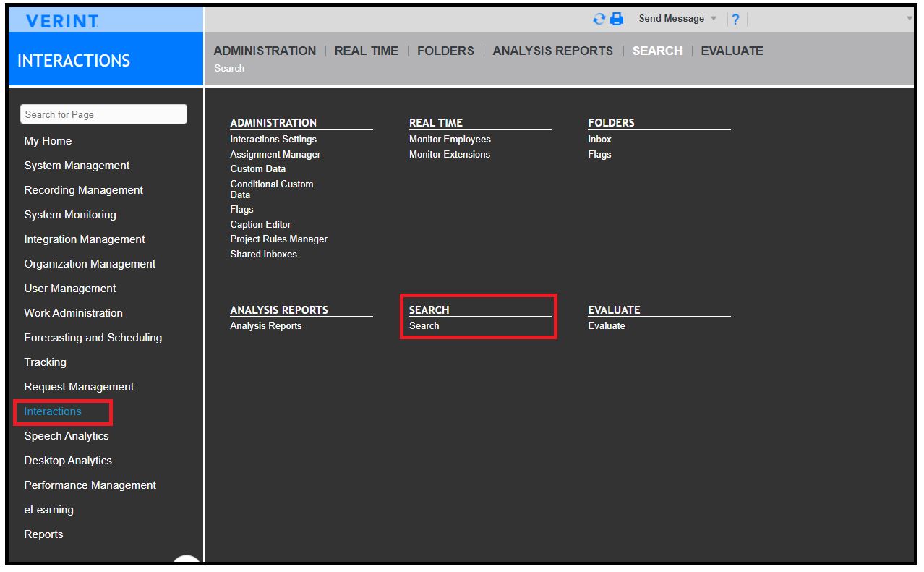
Task: Click the Monitor Extensions link
Action: (x=450, y=155)
